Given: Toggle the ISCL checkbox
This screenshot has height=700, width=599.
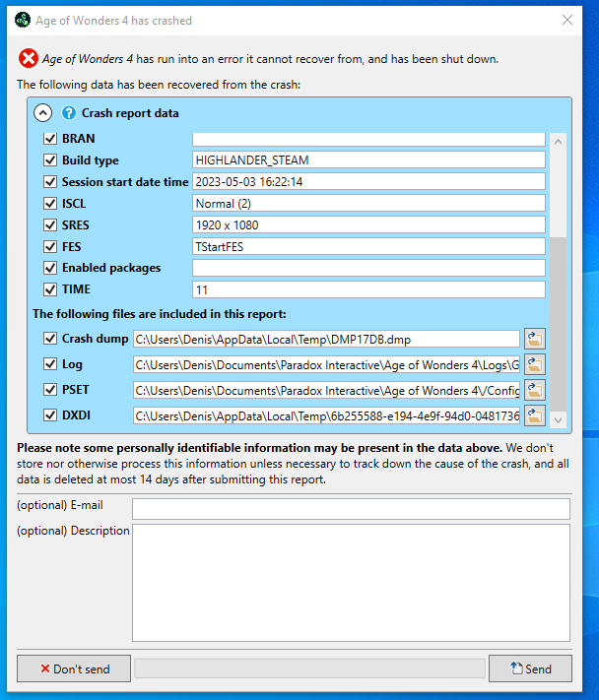Looking at the screenshot, I should pos(50,203).
